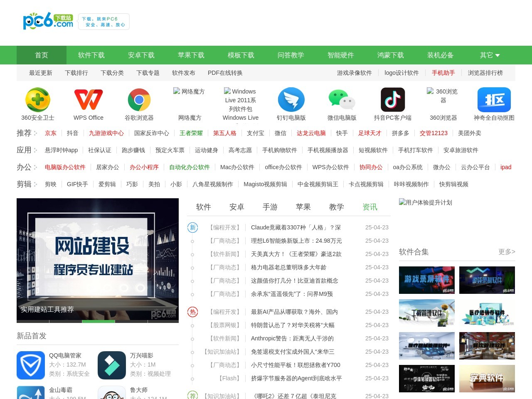Open the 剪映 editing link
The height and width of the screenshot is (399, 532).
[x=51, y=184]
